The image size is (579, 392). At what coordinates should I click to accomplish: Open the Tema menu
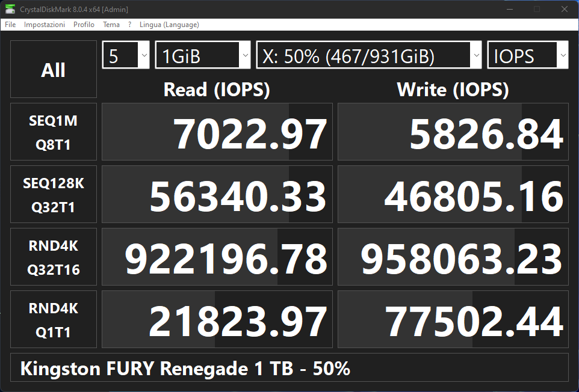pos(111,25)
